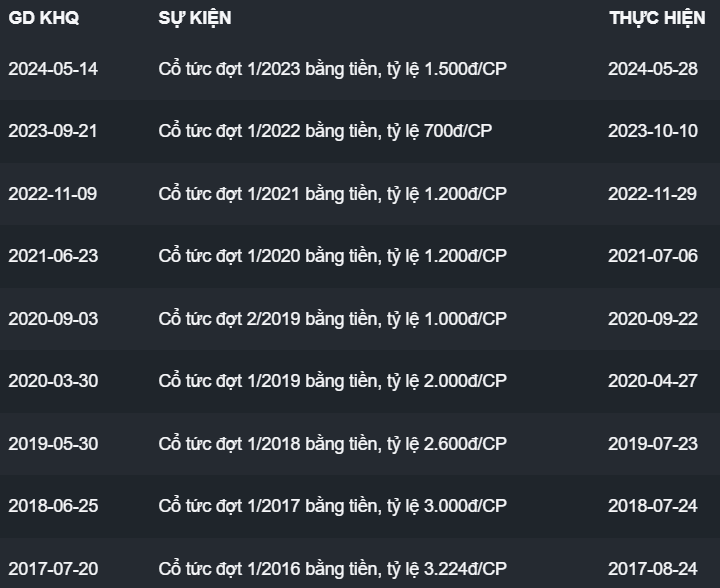Click the SỰ KIỆN column header
The height and width of the screenshot is (588, 720).
194,19
